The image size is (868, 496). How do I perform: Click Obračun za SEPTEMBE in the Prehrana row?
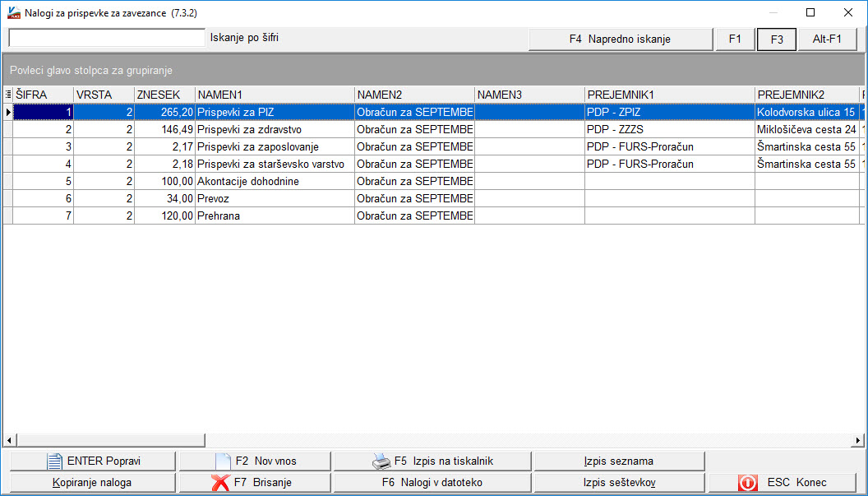click(414, 216)
